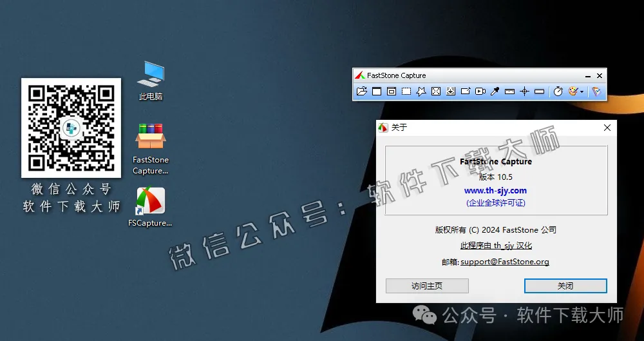
Task: Select Capture Fixed-Size Region tool
Action: point(466,92)
